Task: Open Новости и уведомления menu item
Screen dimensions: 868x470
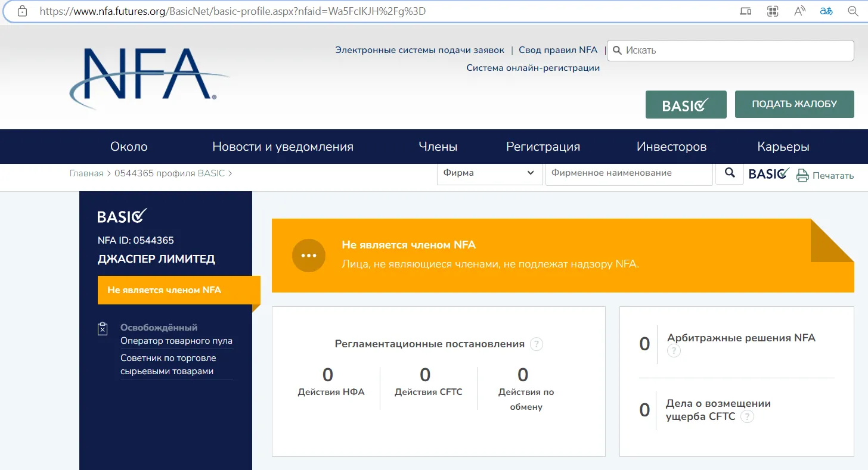Action: [283, 147]
